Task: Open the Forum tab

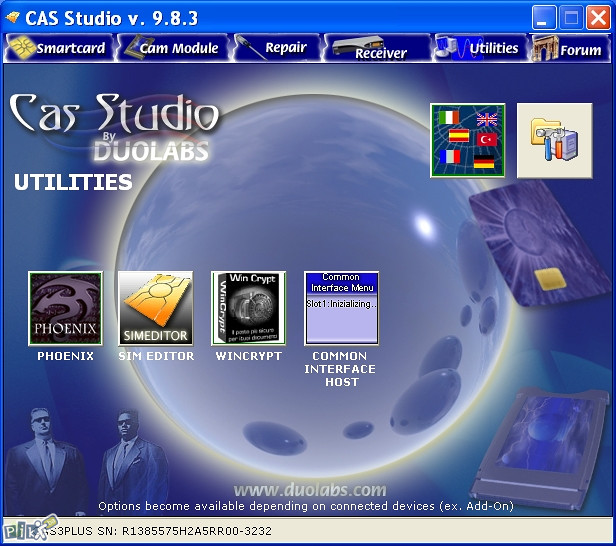Action: click(570, 48)
